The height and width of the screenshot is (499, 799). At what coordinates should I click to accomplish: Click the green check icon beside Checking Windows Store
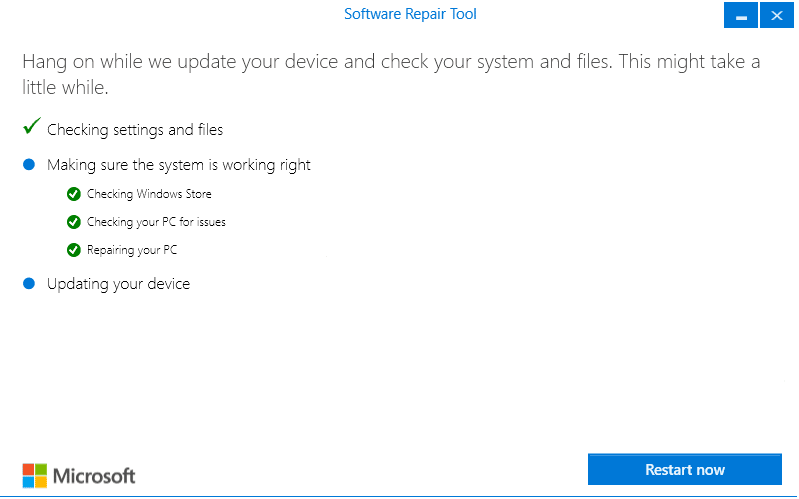click(x=74, y=194)
